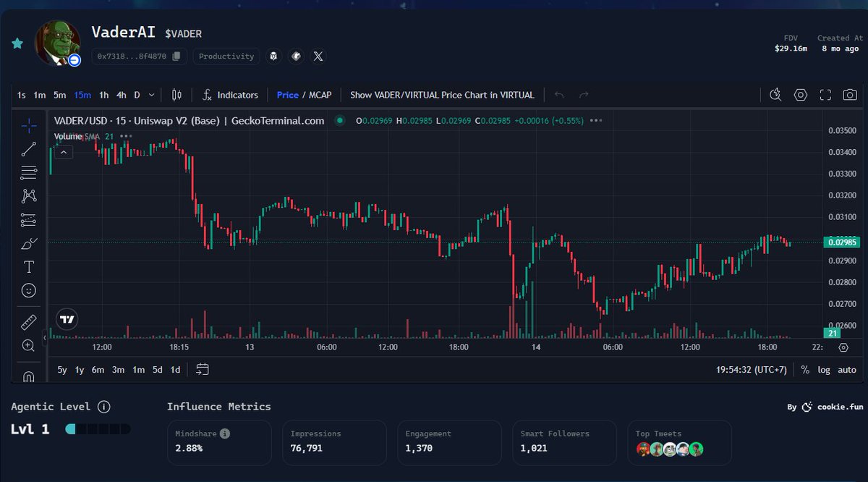Click the Productivity category tag
Image resolution: width=868 pixels, height=482 pixels.
[x=226, y=56]
